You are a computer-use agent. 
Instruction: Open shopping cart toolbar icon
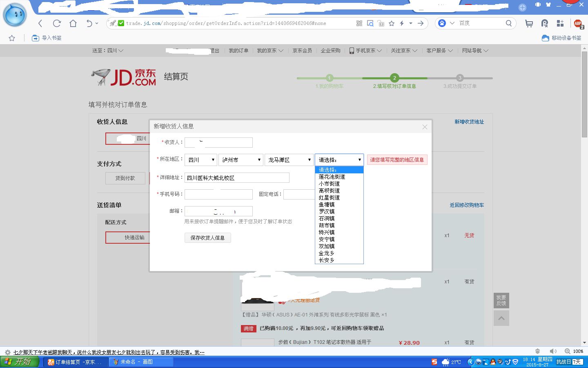pos(529,24)
